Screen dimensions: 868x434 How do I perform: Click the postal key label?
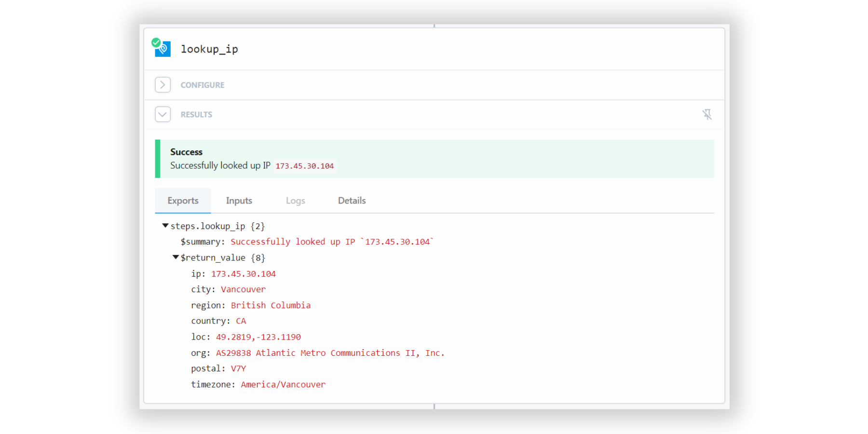click(x=208, y=368)
